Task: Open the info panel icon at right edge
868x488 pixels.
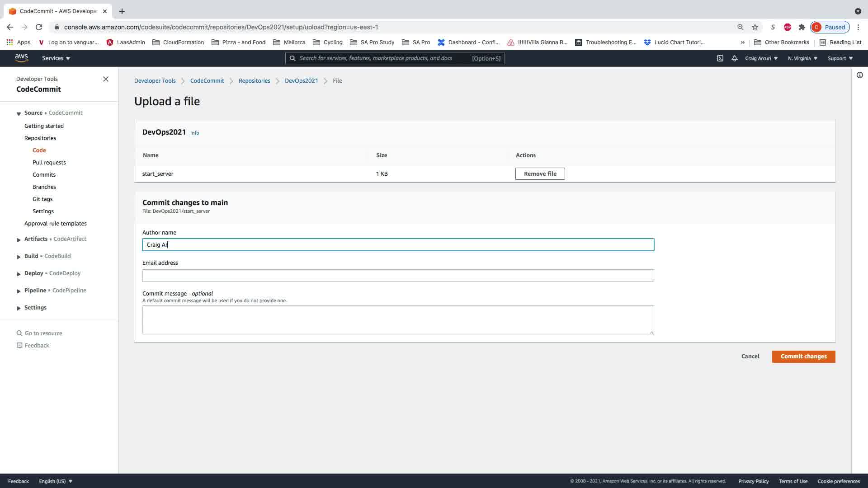Action: [860, 75]
